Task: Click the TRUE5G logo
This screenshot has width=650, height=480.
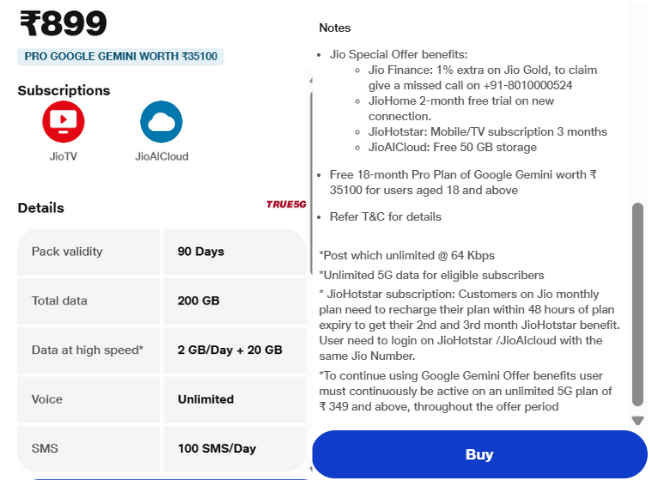Action: [285, 204]
